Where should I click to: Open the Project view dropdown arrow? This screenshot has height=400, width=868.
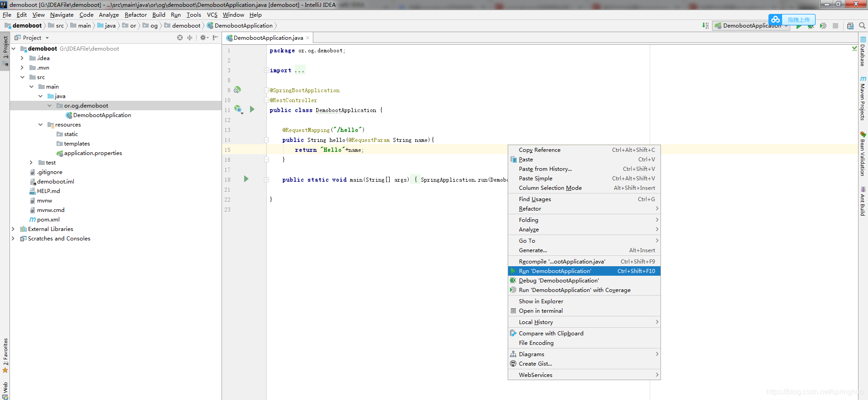click(47, 38)
